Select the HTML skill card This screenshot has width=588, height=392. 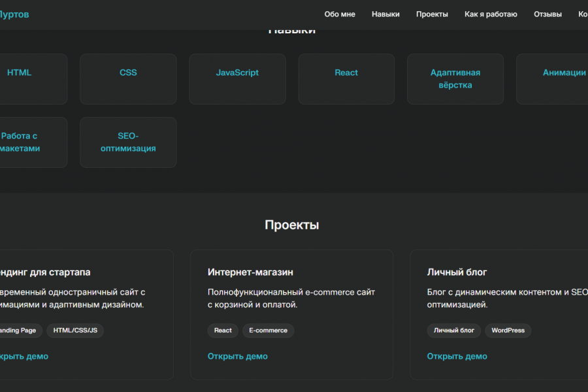(33, 79)
